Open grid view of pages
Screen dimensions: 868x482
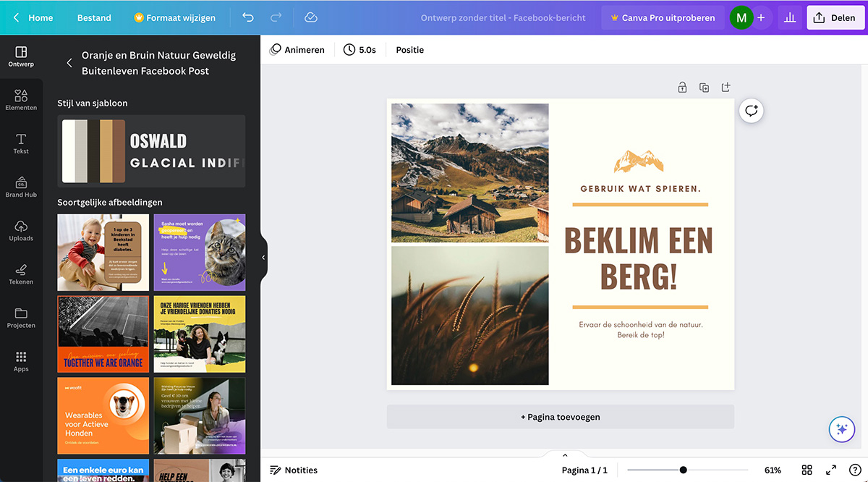pyautogui.click(x=807, y=470)
